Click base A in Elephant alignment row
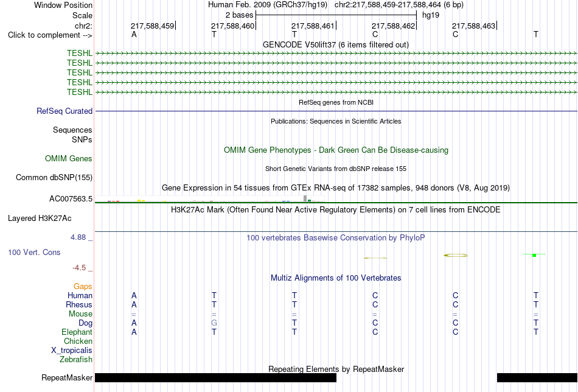Image resolution: width=578 pixels, height=392 pixels. [x=134, y=332]
